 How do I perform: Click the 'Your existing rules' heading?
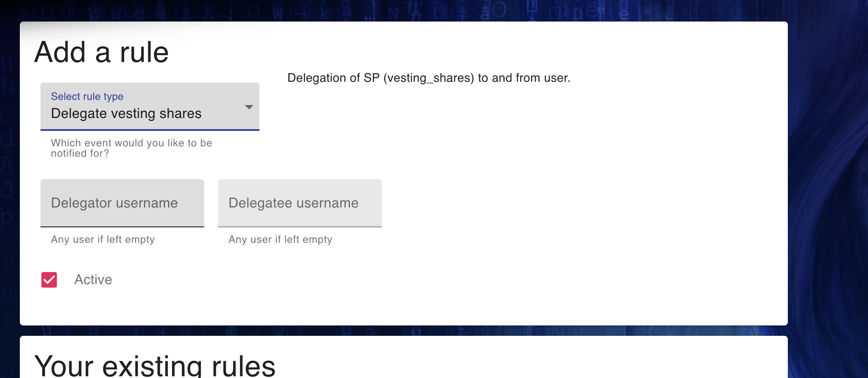[x=155, y=366]
